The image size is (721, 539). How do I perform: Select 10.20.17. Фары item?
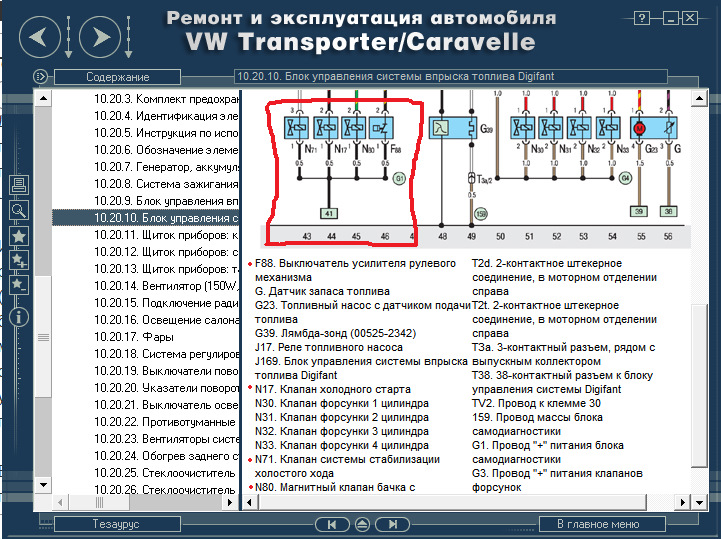coord(134,337)
